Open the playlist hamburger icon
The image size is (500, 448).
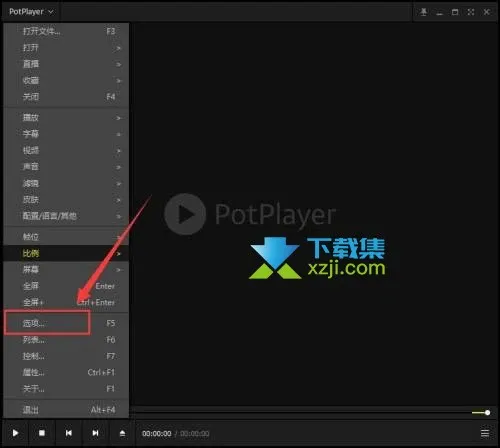pos(485,433)
